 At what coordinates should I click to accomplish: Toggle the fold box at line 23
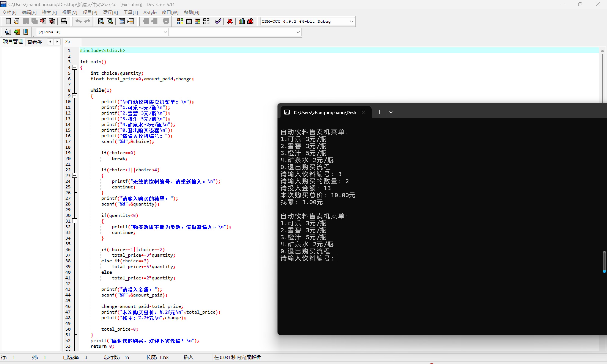75,175
